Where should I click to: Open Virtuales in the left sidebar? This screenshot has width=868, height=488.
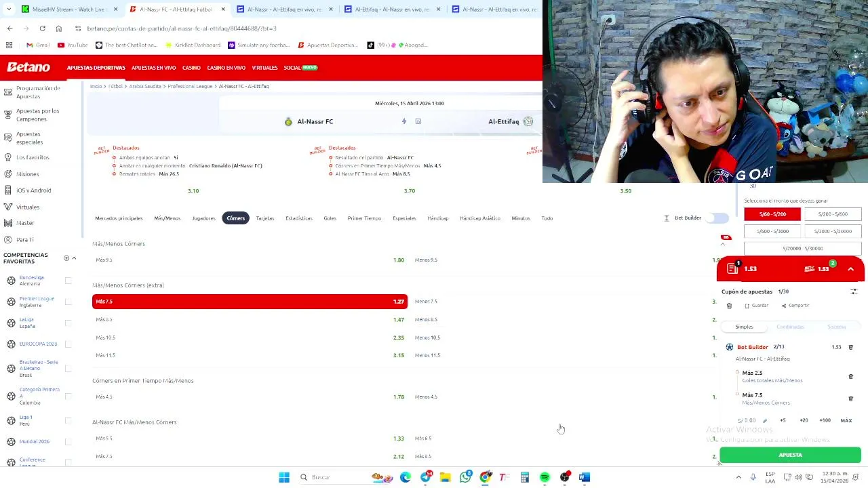[x=28, y=207]
